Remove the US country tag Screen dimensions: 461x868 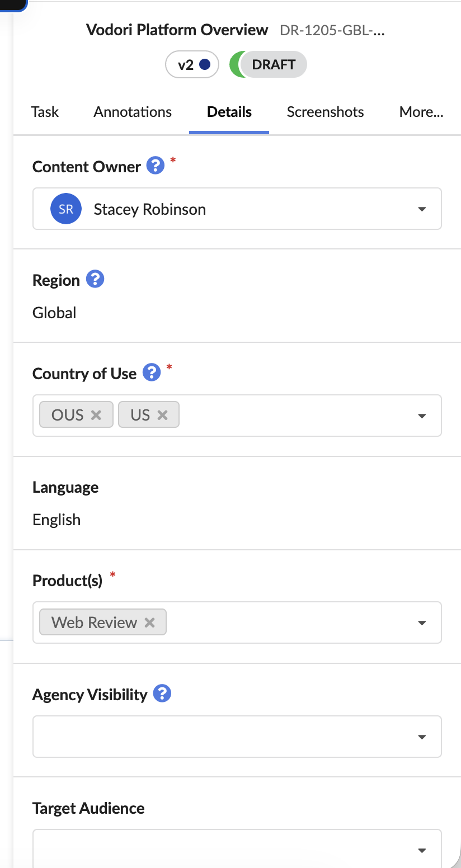coord(162,415)
